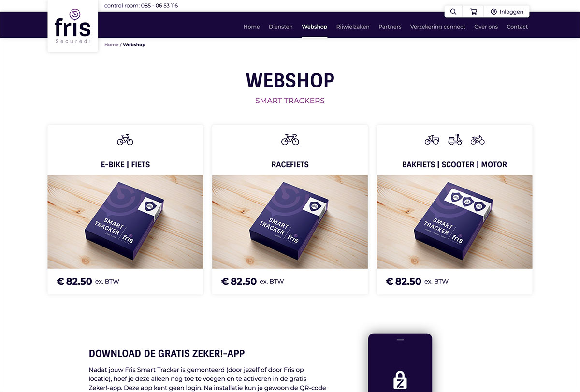
Task: Open the search magnifier icon
Action: [x=453, y=12]
